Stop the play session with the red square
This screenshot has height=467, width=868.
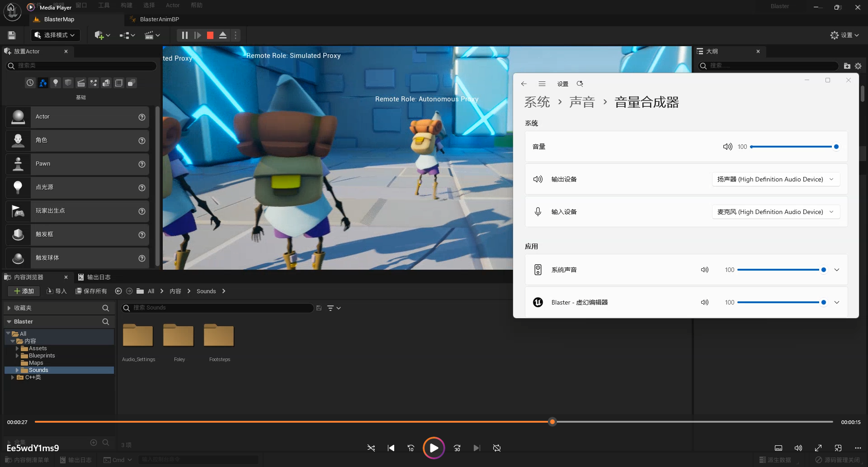pos(210,35)
